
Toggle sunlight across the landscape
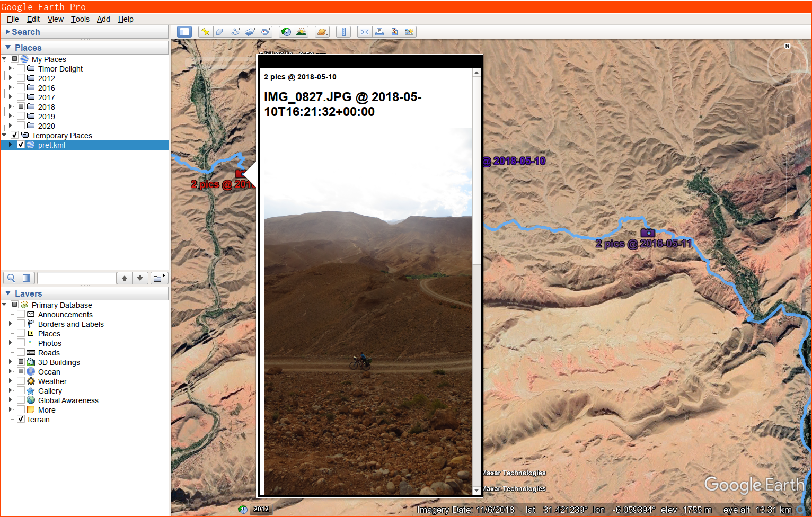[301, 32]
